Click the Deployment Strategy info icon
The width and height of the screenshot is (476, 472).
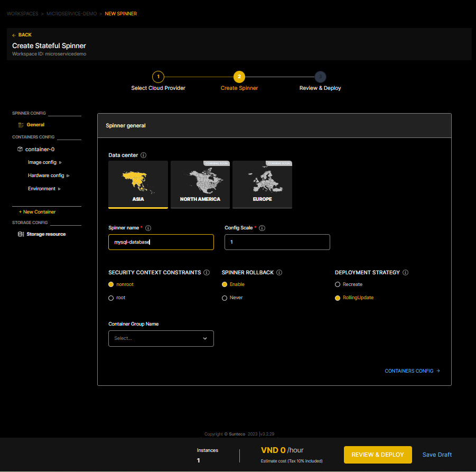point(406,273)
